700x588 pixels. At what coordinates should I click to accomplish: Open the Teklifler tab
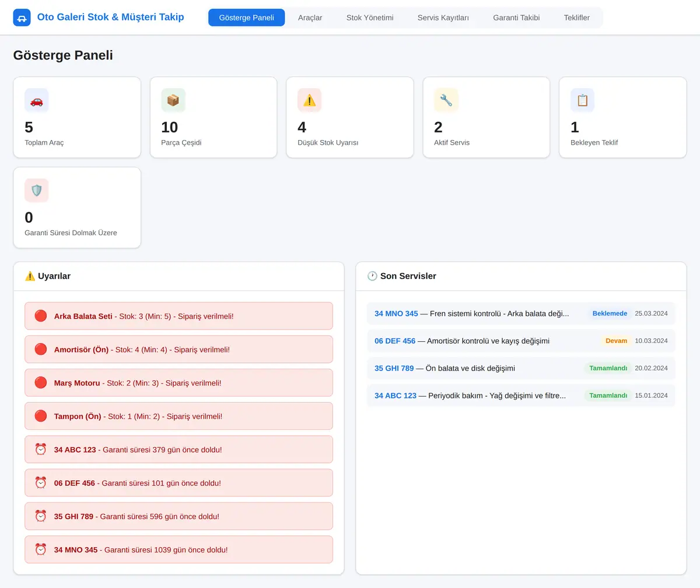577,17
